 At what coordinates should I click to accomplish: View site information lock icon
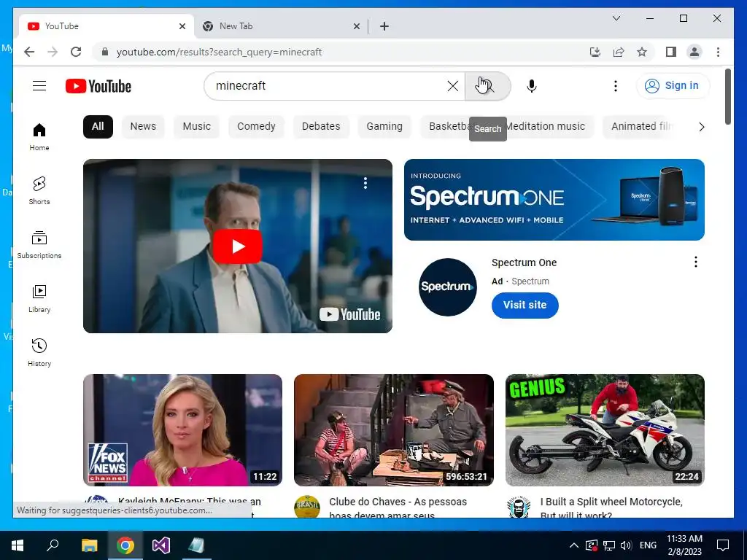click(105, 52)
